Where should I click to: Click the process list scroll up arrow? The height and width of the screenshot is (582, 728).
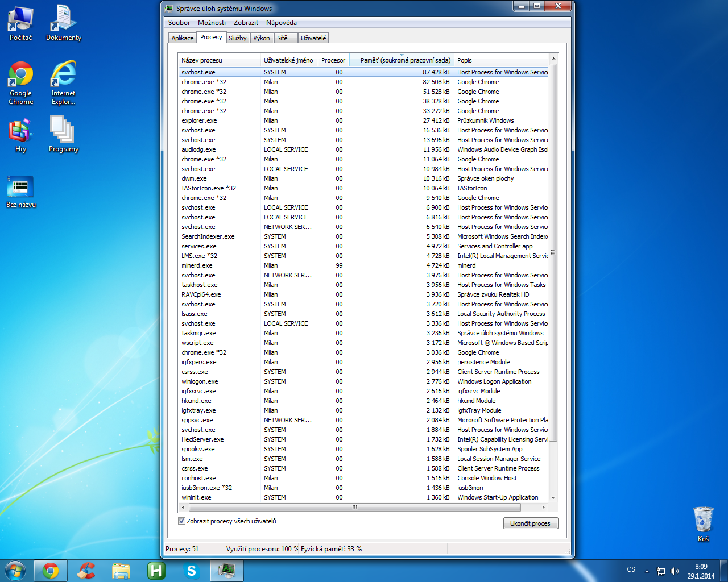click(553, 59)
